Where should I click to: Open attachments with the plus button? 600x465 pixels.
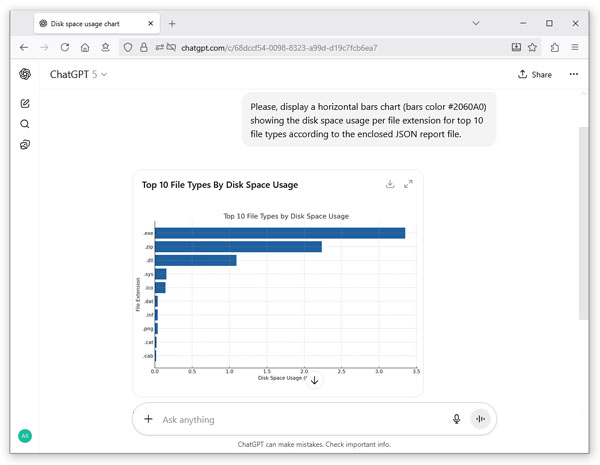click(x=148, y=419)
